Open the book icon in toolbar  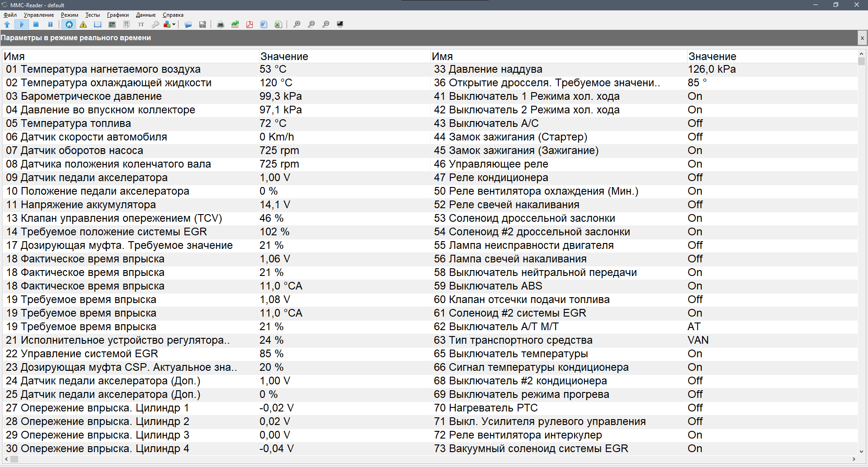tap(98, 24)
